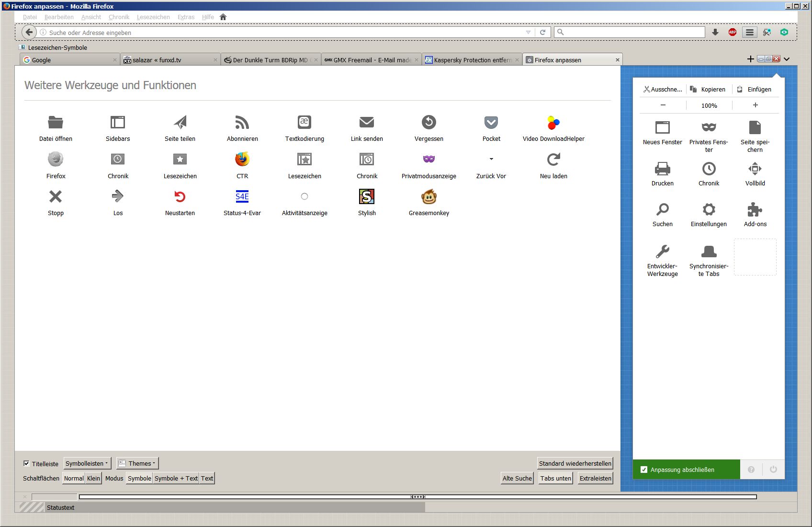Viewport: 812px width, 527px height.
Task: Select the Stylish icon
Action: coord(367,196)
